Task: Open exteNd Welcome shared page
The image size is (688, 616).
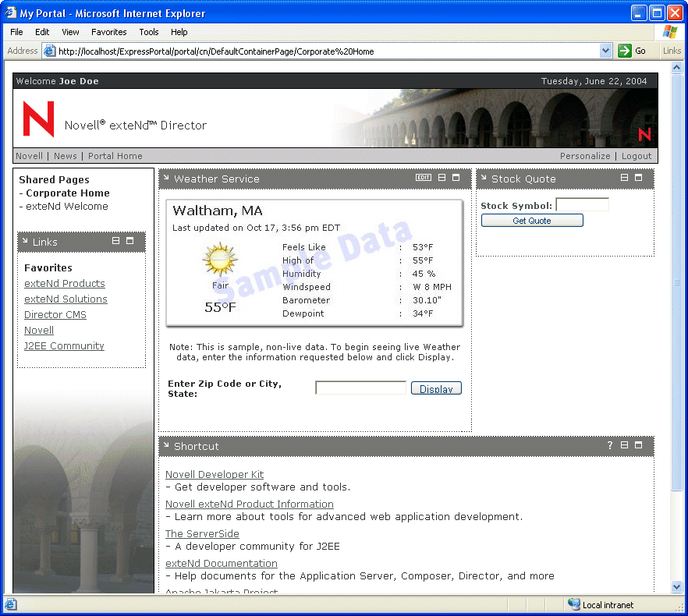Action: click(x=67, y=206)
